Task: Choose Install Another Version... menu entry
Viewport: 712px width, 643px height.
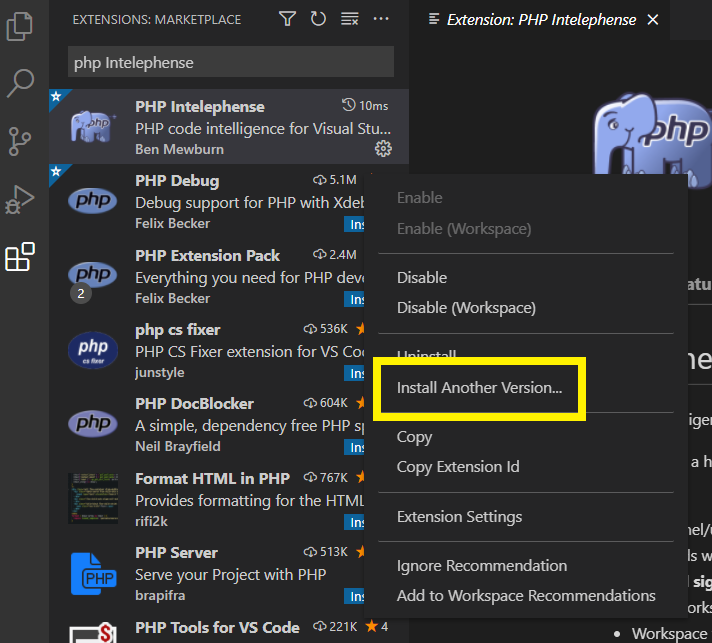Action: [x=526, y=388]
